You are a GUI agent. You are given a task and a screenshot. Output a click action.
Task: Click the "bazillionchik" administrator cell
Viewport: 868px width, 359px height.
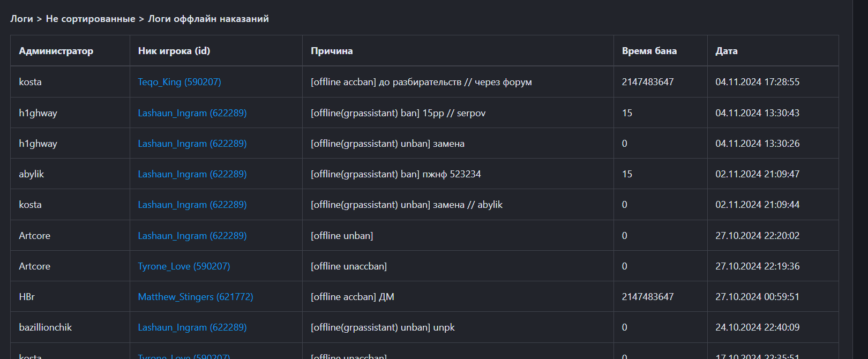[x=45, y=327]
